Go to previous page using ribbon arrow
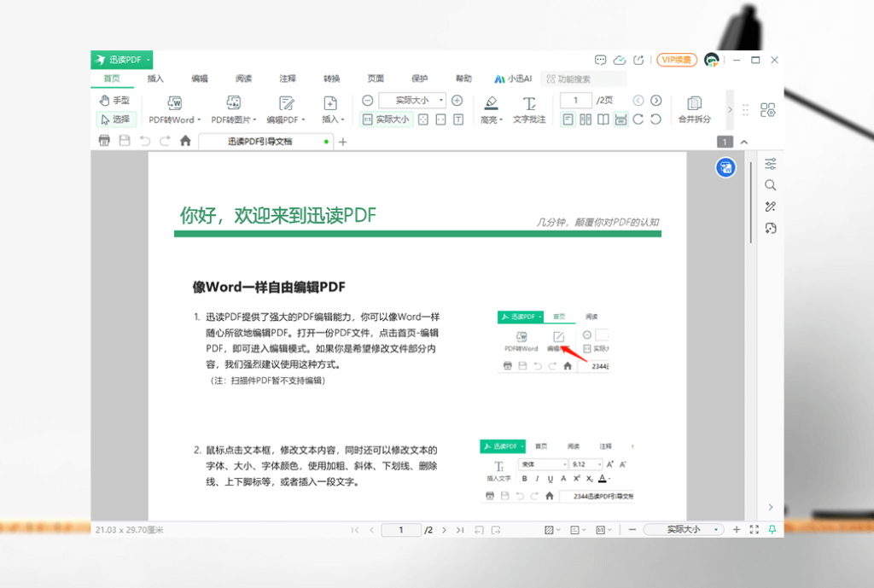The image size is (874, 588). [x=638, y=101]
